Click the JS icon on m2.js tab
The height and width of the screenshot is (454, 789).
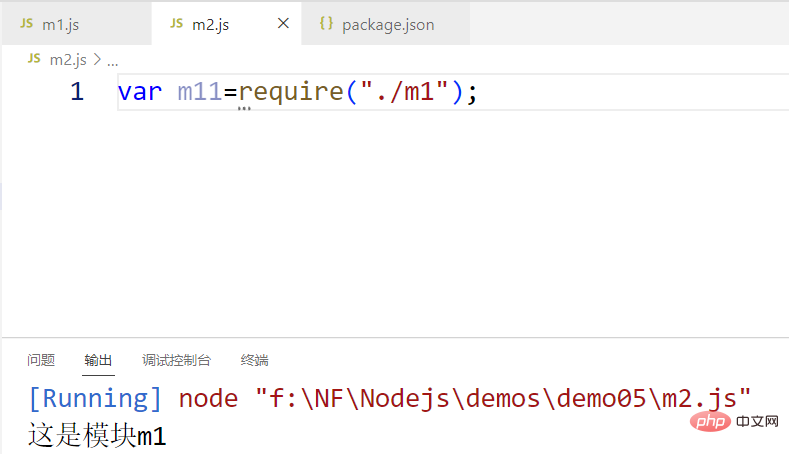[x=177, y=24]
